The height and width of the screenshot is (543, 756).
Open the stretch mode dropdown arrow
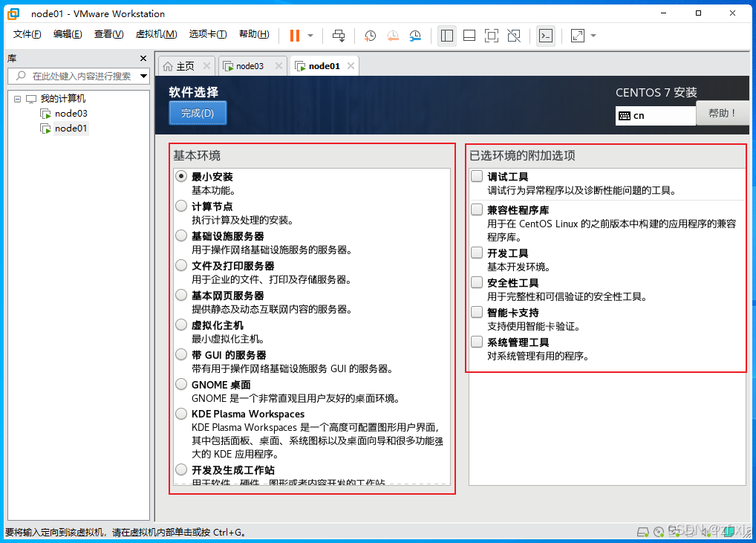593,35
